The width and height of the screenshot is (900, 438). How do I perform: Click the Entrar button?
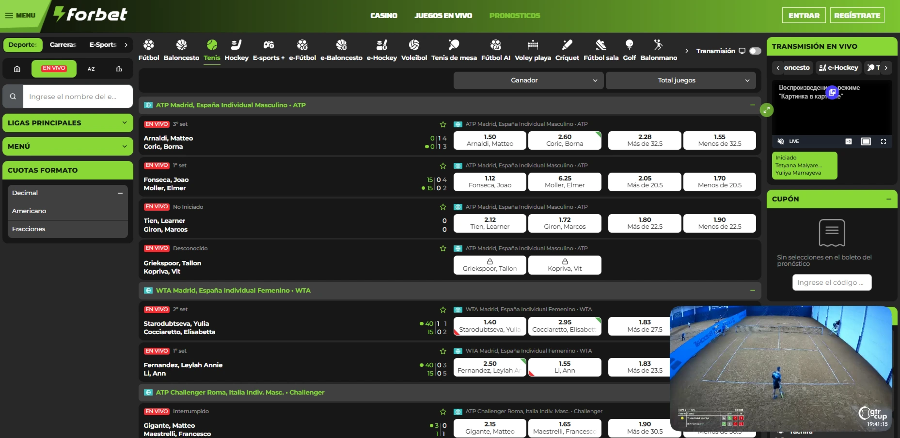coord(804,15)
